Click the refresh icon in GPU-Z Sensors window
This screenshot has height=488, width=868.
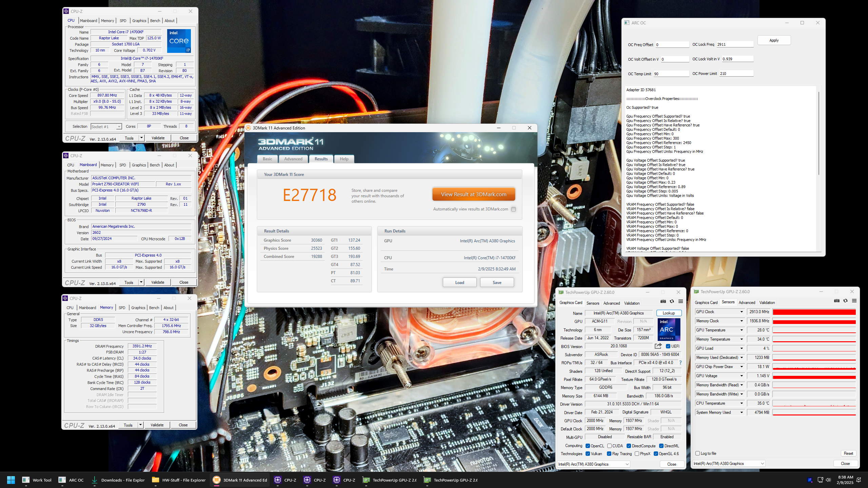coord(845,301)
